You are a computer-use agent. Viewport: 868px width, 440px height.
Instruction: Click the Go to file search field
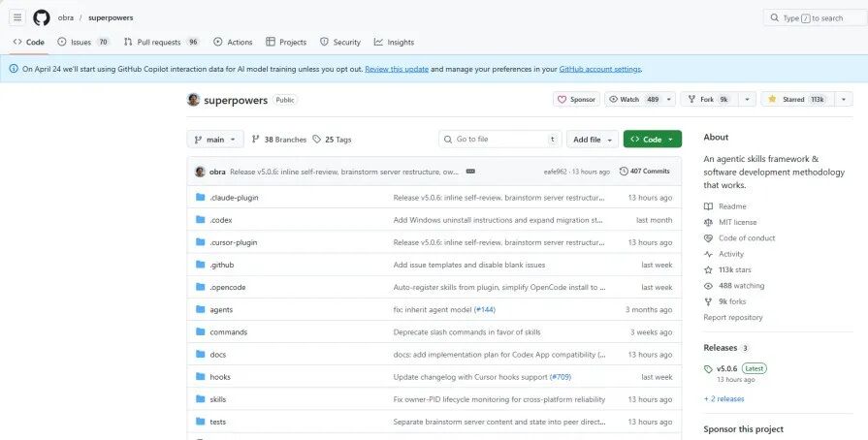pyautogui.click(x=499, y=140)
